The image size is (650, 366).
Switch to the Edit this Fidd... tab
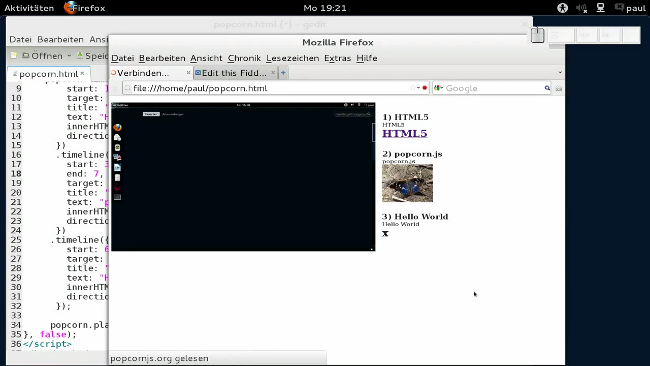234,73
